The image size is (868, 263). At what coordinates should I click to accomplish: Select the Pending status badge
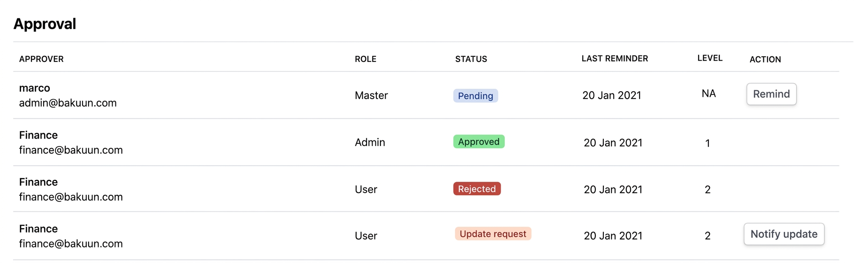pos(475,96)
